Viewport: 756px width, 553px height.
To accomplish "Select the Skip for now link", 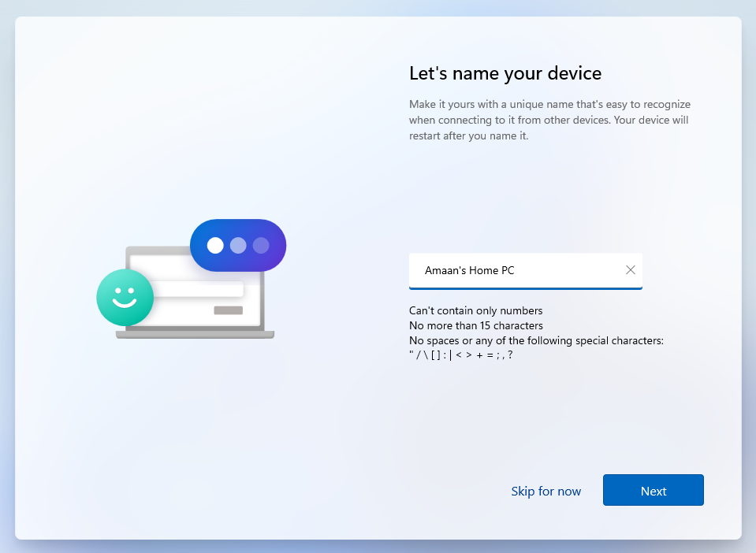I will point(546,490).
